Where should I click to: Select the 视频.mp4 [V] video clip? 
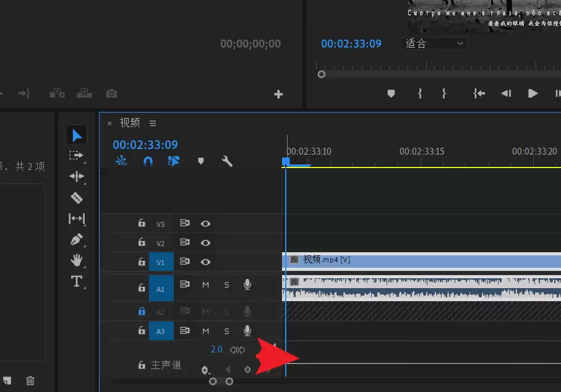tap(421, 260)
